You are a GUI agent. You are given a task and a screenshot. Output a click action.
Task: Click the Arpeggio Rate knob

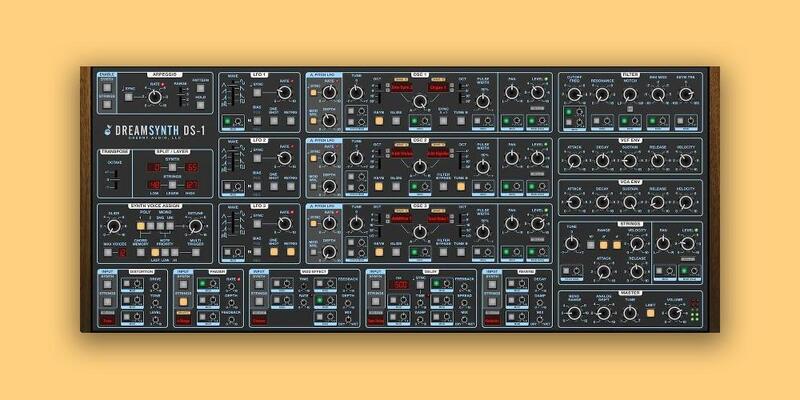[x=155, y=96]
